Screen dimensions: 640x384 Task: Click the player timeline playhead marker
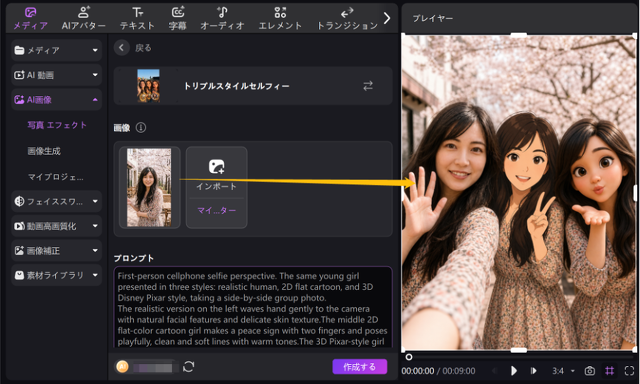click(x=409, y=357)
